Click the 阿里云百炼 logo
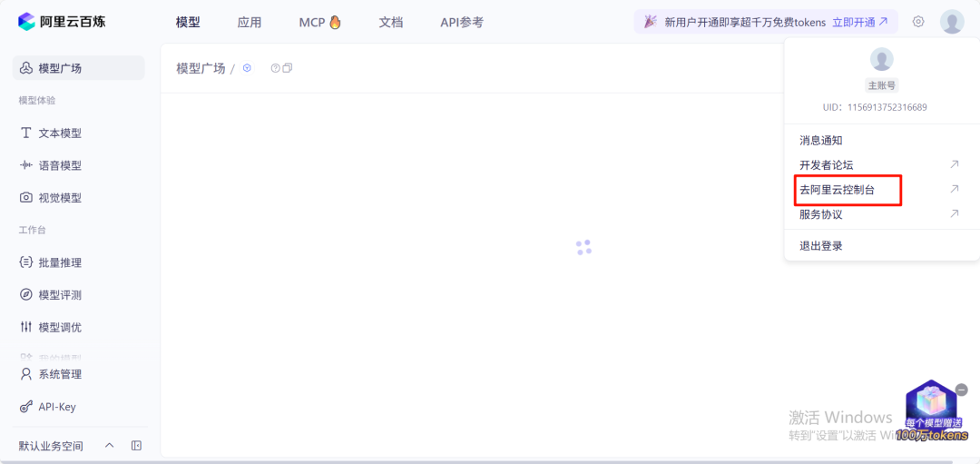The image size is (980, 464). tap(62, 22)
